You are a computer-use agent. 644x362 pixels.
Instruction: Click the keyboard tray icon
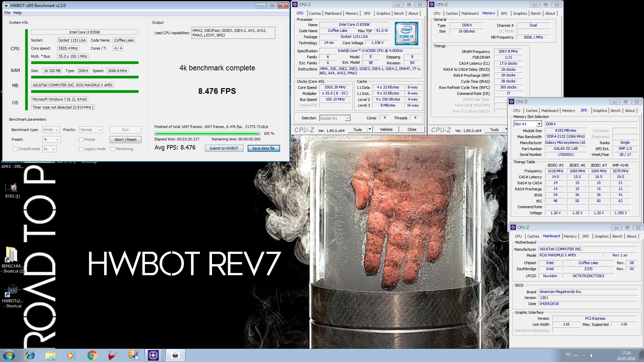[576, 355]
